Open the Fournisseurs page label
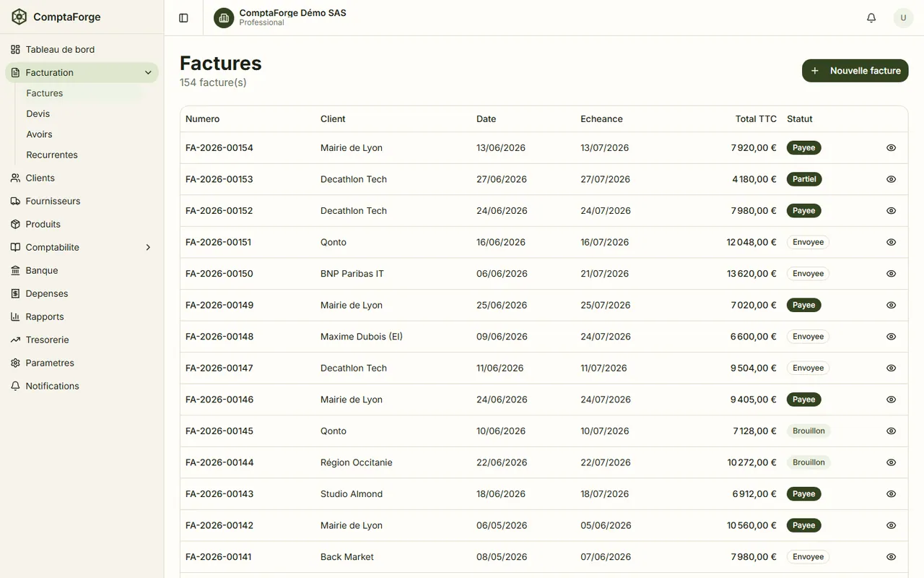 (x=53, y=201)
